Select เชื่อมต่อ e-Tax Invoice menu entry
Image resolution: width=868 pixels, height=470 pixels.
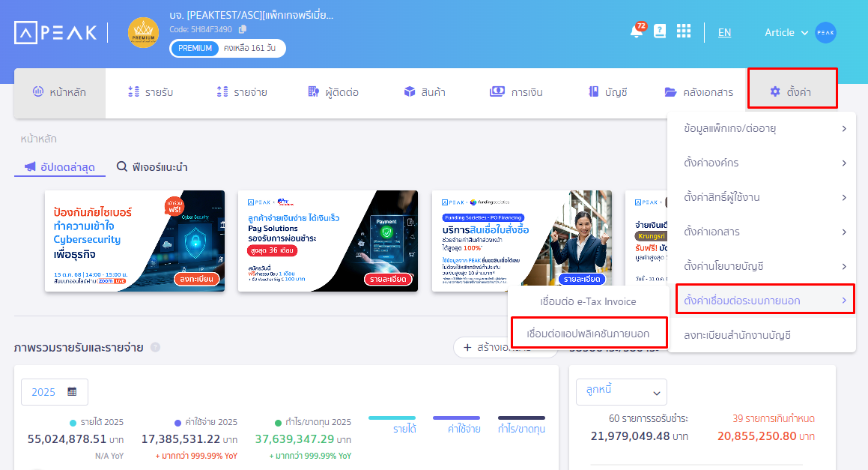pyautogui.click(x=589, y=301)
